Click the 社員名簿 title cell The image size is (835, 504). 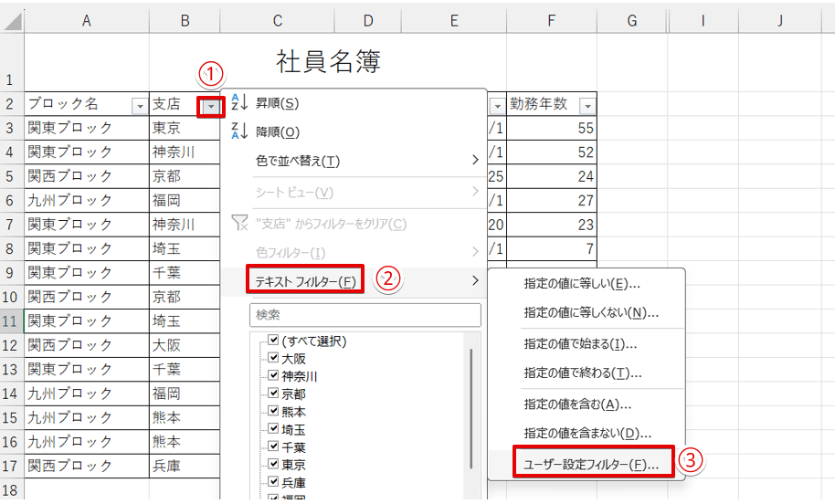328,60
